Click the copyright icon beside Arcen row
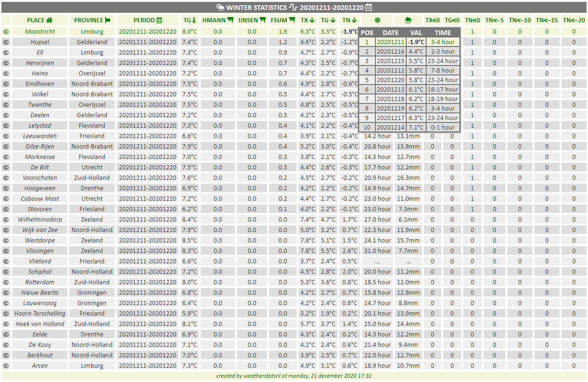This screenshot has height=382, width=588. pyautogui.click(x=6, y=366)
